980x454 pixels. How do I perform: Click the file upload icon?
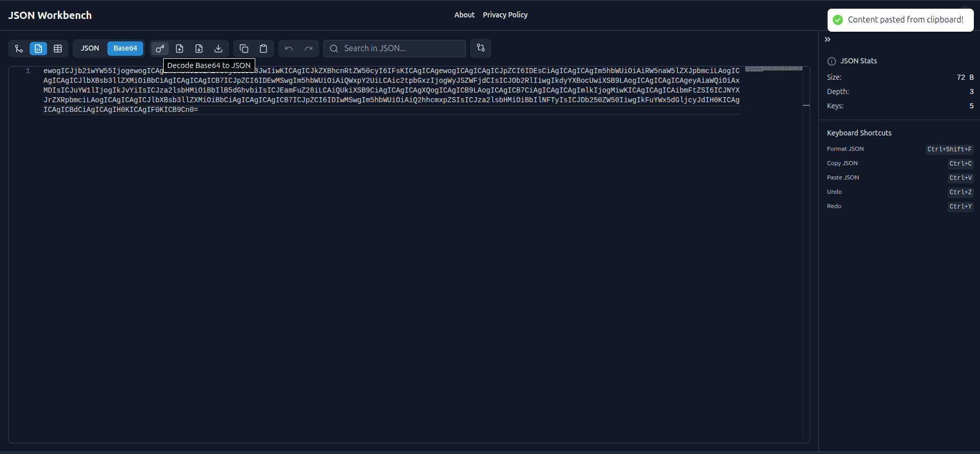point(180,49)
